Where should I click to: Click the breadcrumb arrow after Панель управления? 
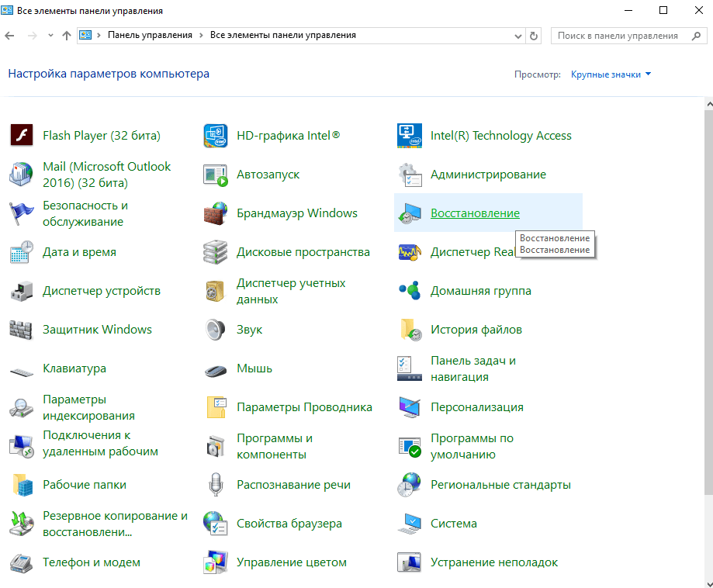(201, 36)
